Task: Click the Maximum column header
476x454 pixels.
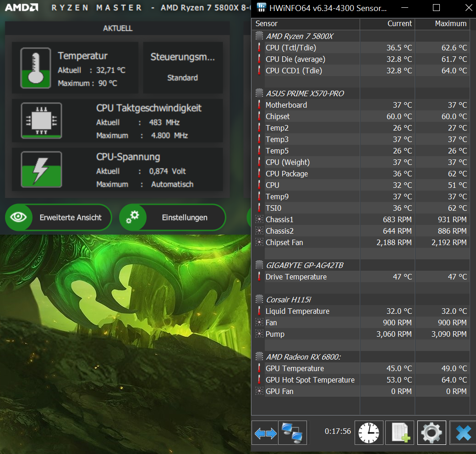Action: 442,24
